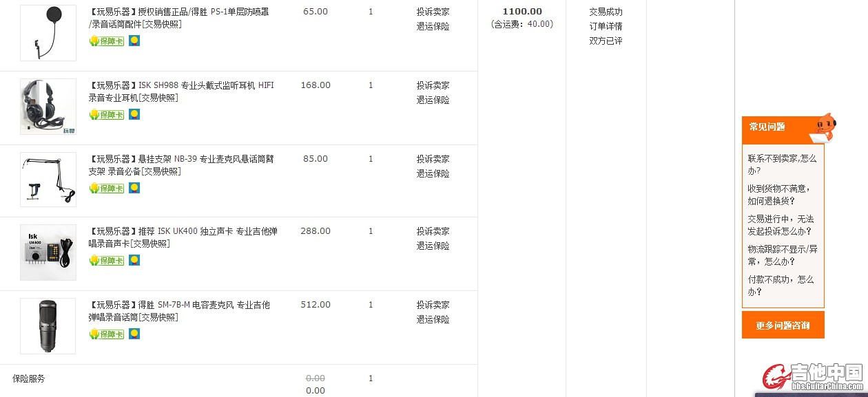Open the ISK UK400 sound card thumbnail

coord(48,253)
